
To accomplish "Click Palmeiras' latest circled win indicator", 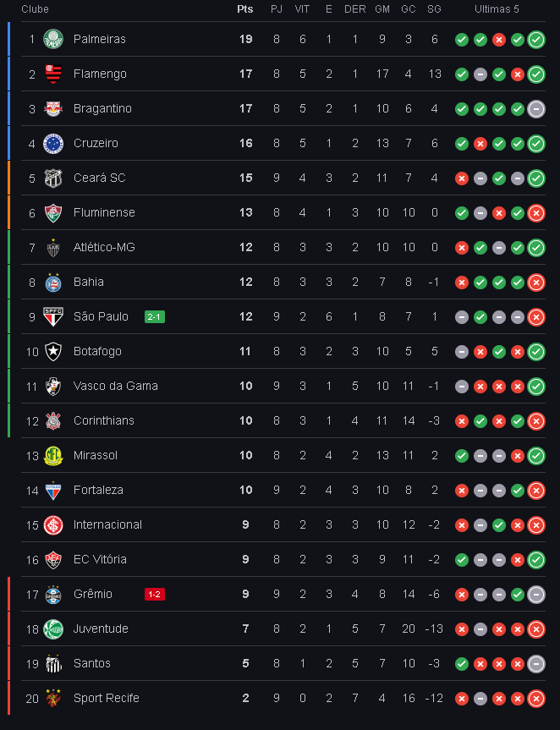I will [535, 40].
